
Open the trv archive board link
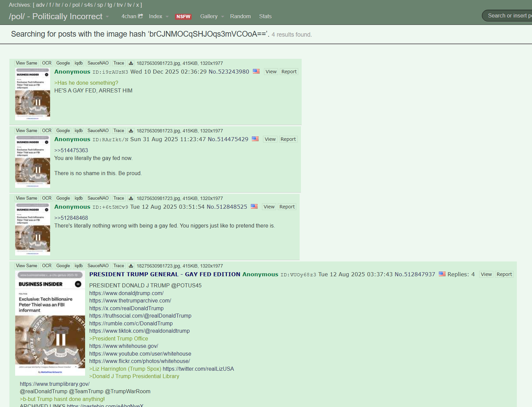tap(120, 5)
